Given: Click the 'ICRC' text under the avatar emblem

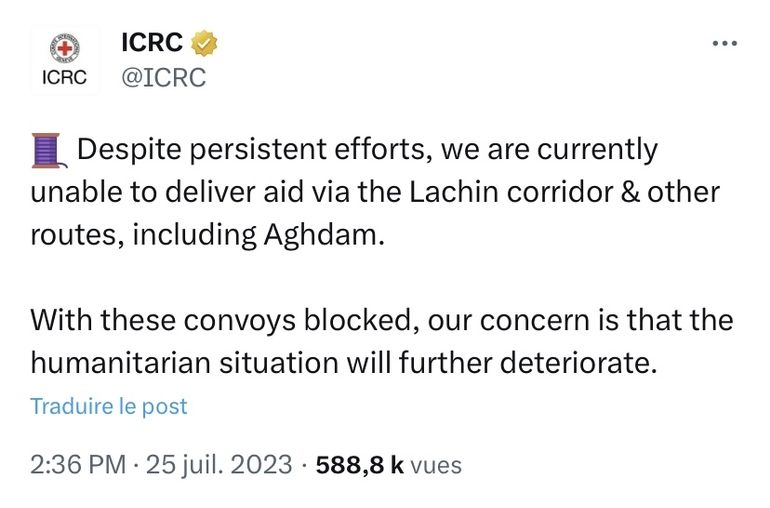Looking at the screenshot, I should click(64, 77).
